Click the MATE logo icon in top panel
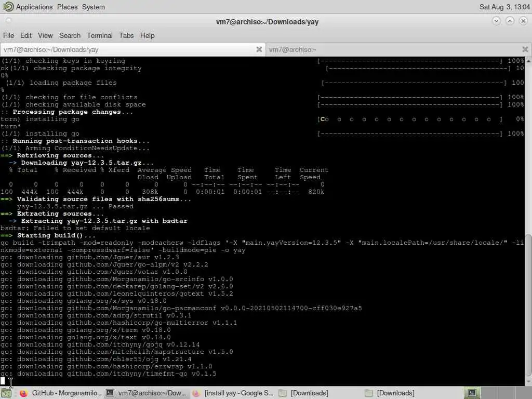 point(8,6)
